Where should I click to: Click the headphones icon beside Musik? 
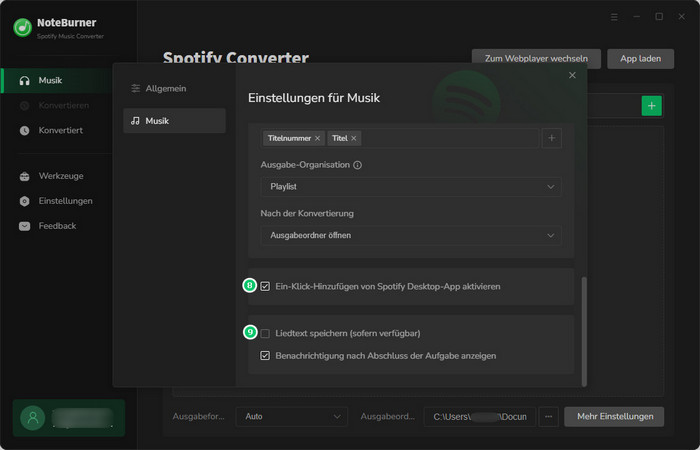[25, 81]
